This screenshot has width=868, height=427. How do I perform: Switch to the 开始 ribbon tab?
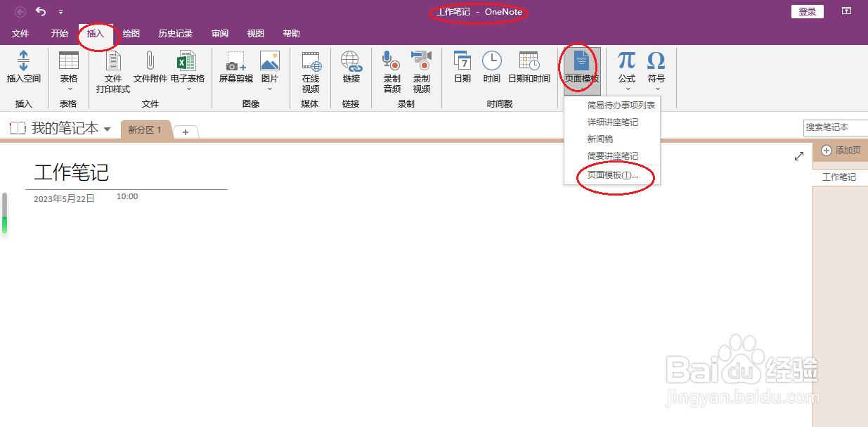coord(60,33)
